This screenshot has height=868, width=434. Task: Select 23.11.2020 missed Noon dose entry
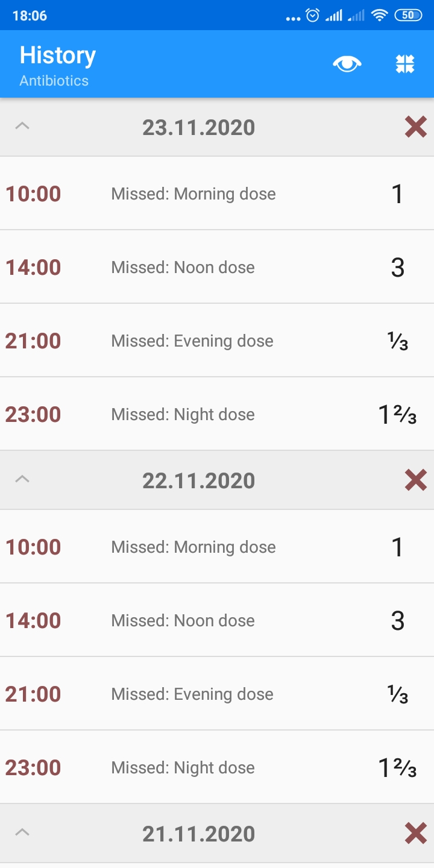217,267
